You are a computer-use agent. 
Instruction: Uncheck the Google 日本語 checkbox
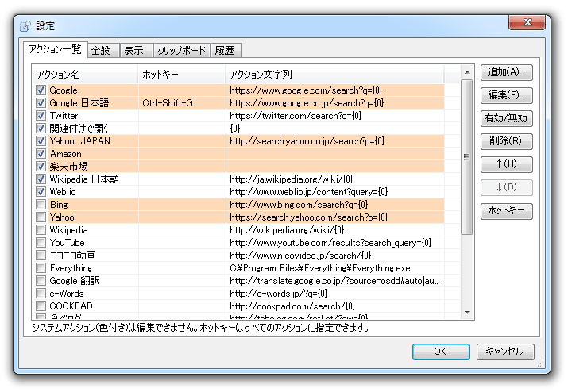click(x=41, y=103)
